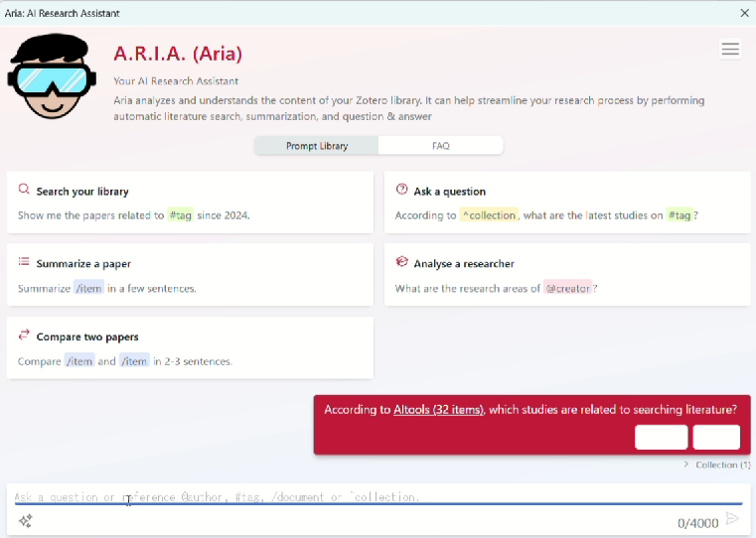Click the #tag placeholder in Ask a question
The image size is (756, 538).
pos(680,215)
